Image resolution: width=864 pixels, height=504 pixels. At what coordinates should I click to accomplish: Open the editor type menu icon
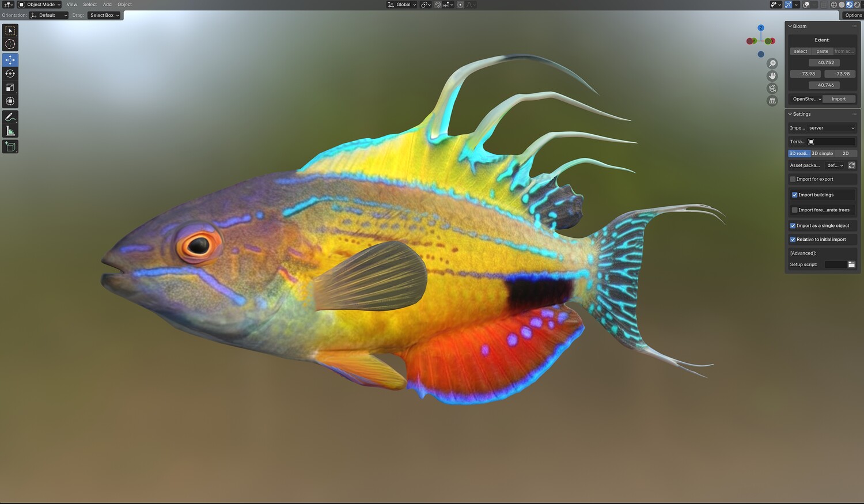click(x=8, y=5)
